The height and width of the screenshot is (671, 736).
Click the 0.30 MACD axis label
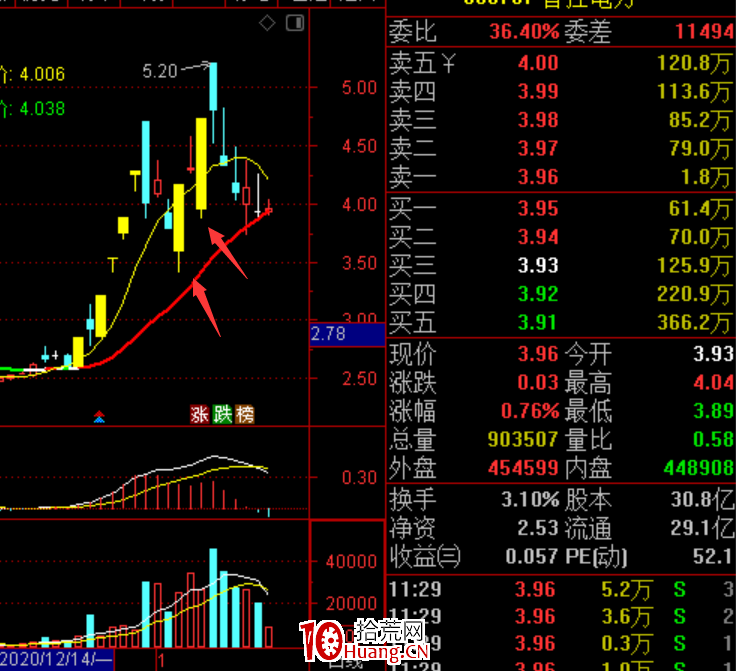(359, 478)
